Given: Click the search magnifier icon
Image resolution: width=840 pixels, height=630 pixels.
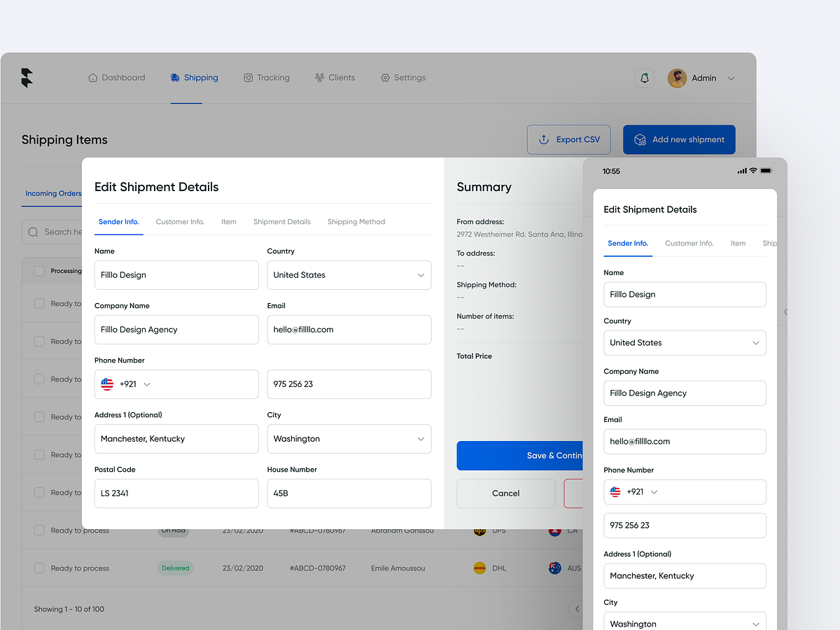Looking at the screenshot, I should click(x=33, y=232).
